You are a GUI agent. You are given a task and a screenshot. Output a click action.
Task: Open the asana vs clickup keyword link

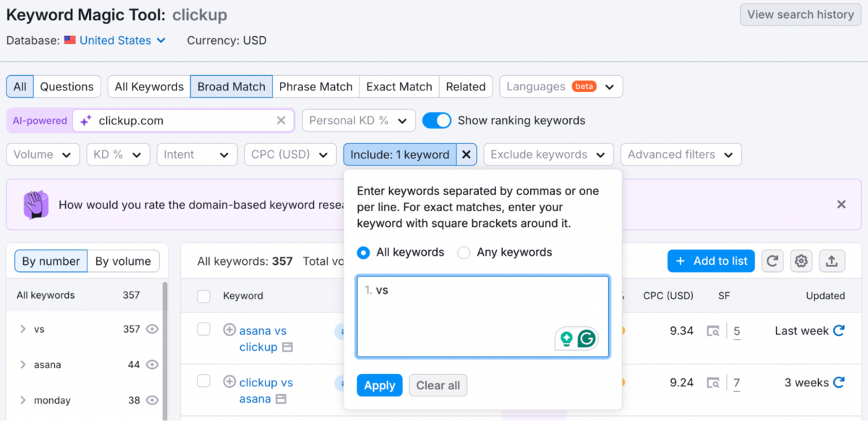263,339
